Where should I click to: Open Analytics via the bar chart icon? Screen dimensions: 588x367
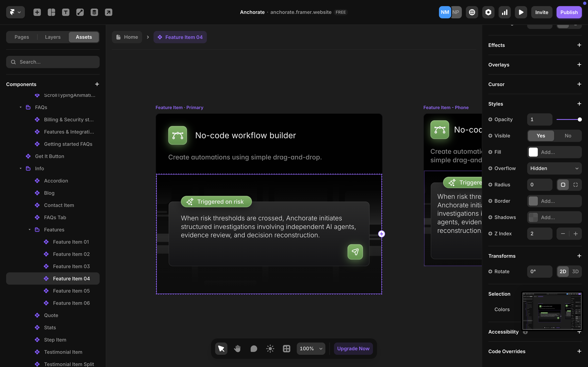pos(504,12)
